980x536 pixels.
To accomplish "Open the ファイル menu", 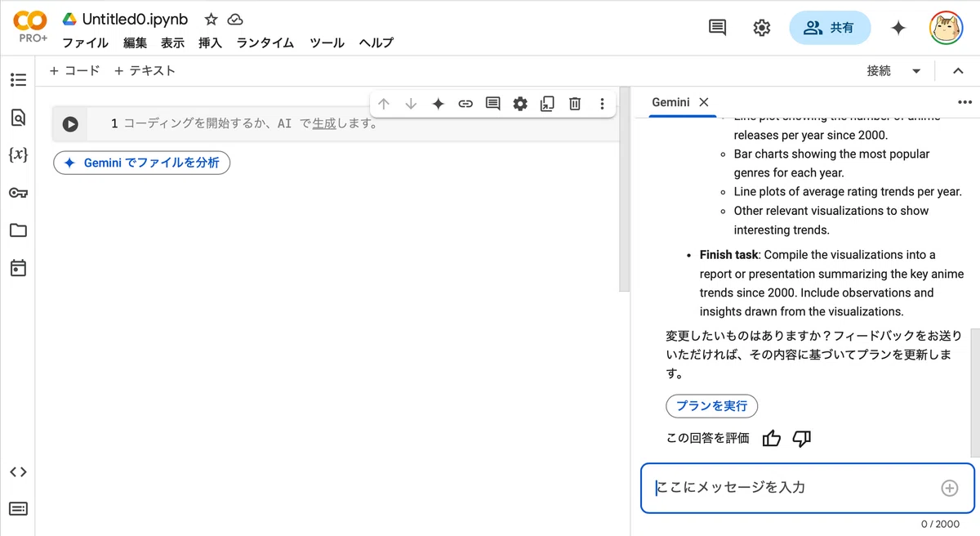I will click(85, 43).
